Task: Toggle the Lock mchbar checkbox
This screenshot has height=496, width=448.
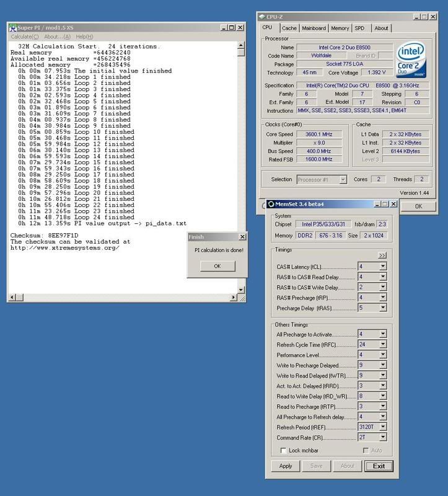Action: (283, 450)
